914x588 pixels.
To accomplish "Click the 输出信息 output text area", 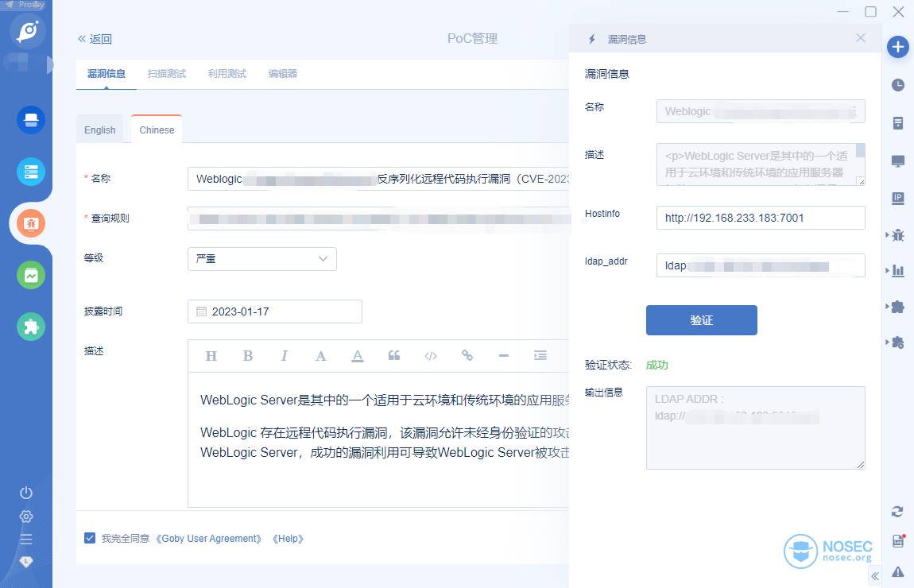I will click(756, 427).
